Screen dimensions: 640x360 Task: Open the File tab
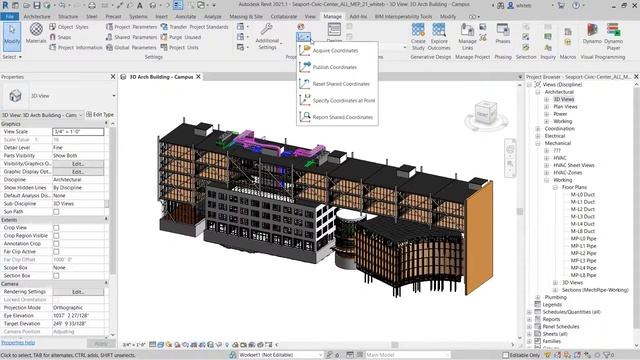pyautogui.click(x=9, y=17)
